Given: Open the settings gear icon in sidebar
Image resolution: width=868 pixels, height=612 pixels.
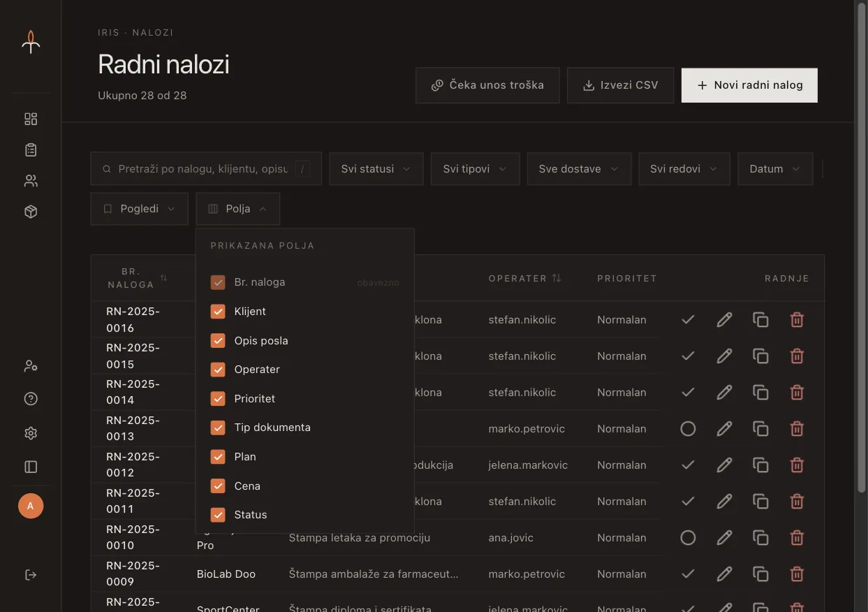Looking at the screenshot, I should [31, 433].
